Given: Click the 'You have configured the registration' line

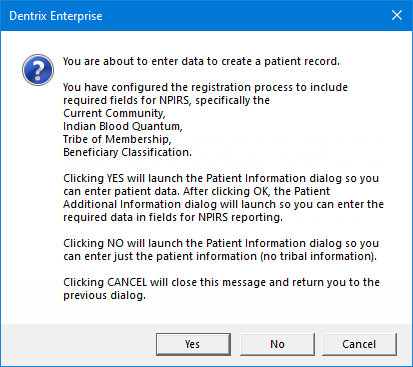Looking at the screenshot, I should (205, 87).
